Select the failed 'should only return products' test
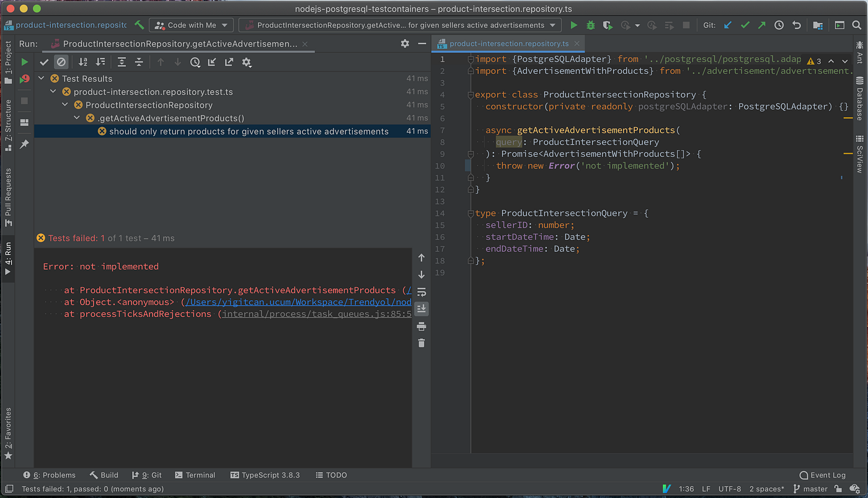This screenshot has height=498, width=868. click(x=248, y=131)
